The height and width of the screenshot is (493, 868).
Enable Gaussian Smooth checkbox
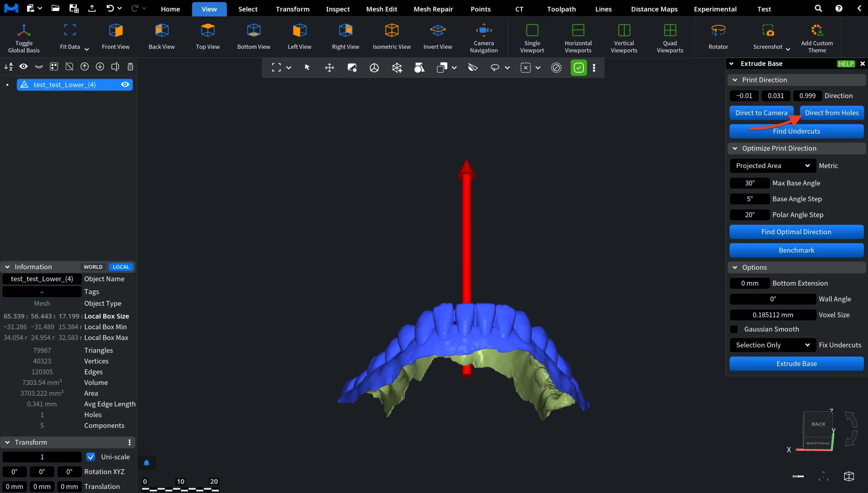click(x=734, y=329)
